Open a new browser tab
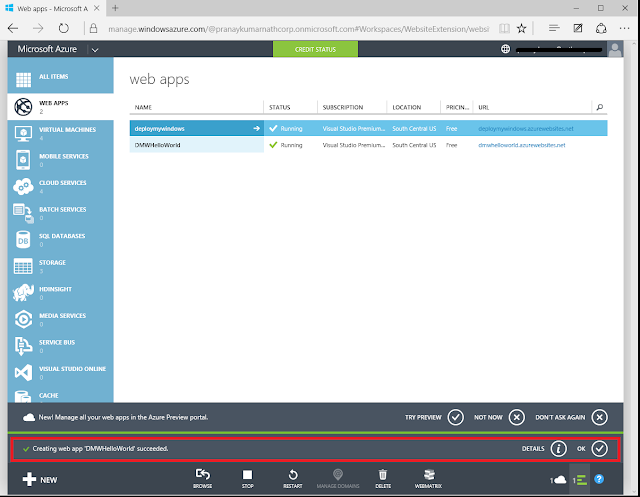This screenshot has width=640, height=497. click(116, 8)
